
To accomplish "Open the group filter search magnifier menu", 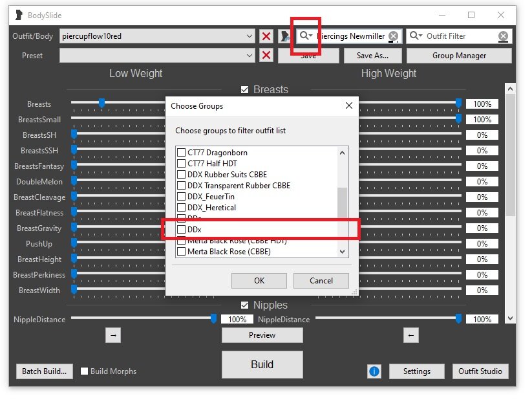I will click(306, 36).
